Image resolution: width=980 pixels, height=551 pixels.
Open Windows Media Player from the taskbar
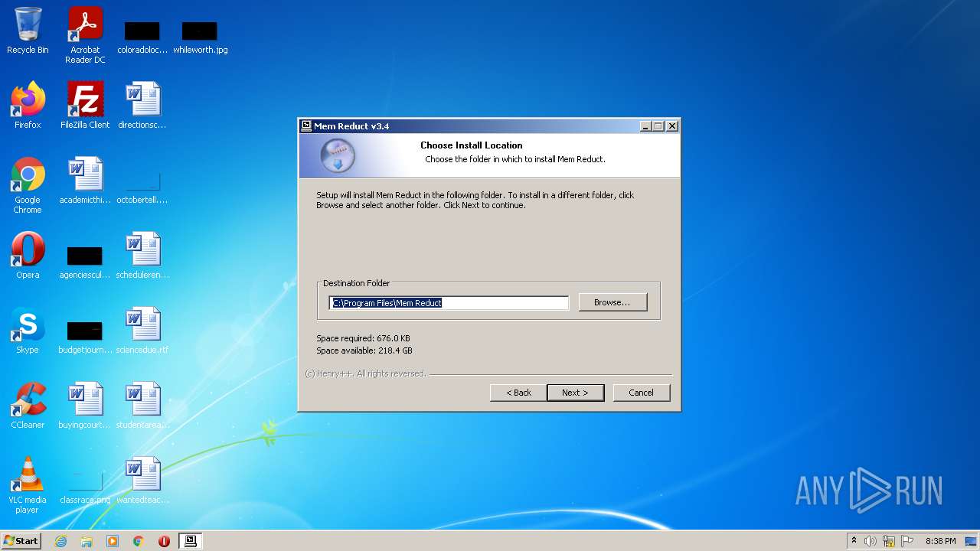click(113, 541)
